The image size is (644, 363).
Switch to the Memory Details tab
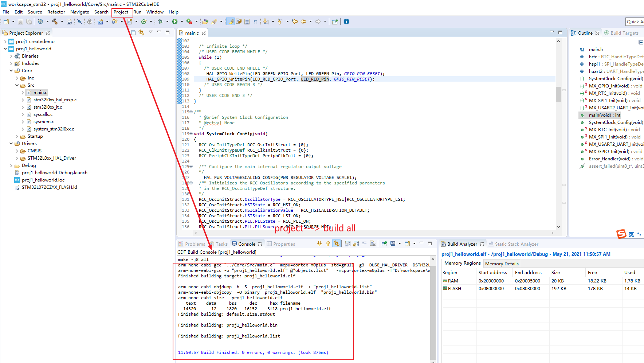tap(502, 264)
